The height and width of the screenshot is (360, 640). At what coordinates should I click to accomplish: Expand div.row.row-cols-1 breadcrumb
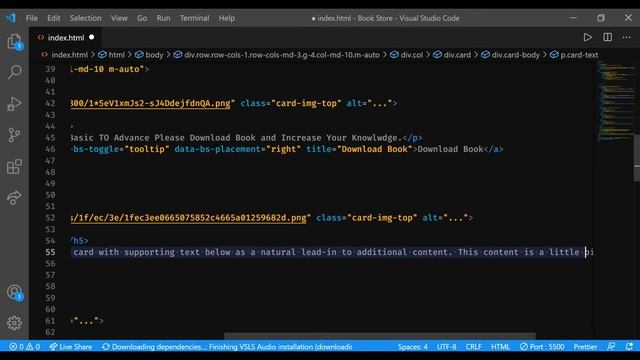coord(277,55)
